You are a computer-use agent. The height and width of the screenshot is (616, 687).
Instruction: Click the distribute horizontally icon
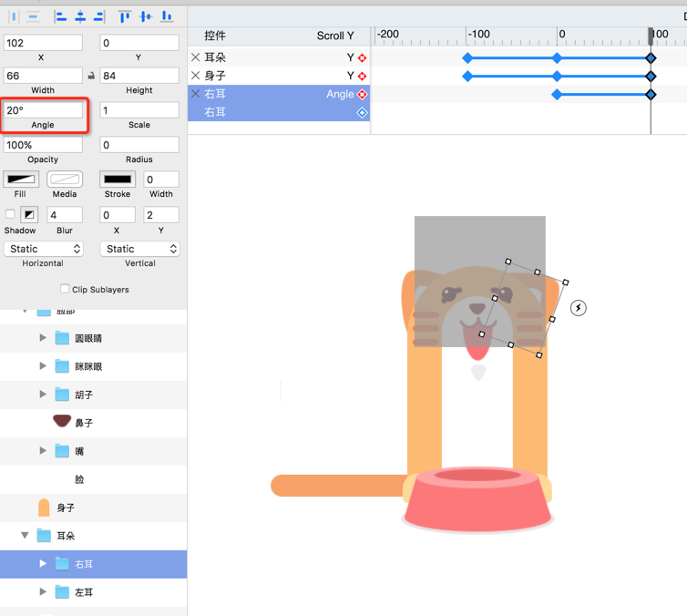point(14,16)
